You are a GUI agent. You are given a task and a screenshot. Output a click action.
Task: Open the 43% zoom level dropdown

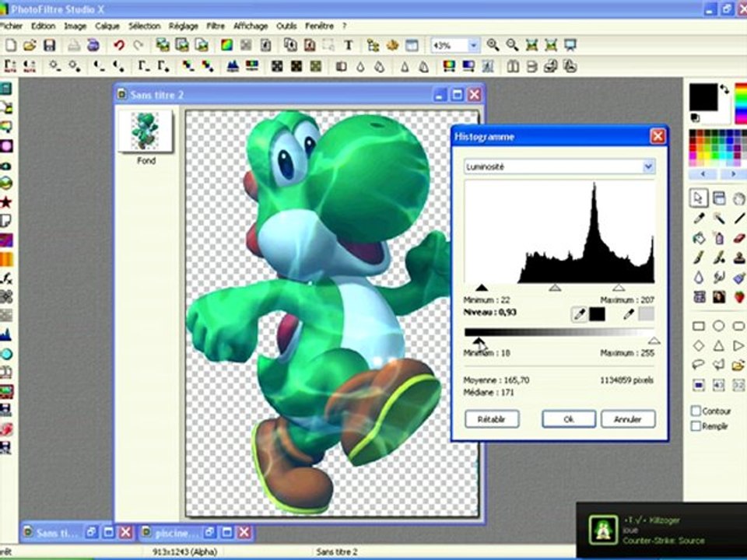click(x=473, y=46)
